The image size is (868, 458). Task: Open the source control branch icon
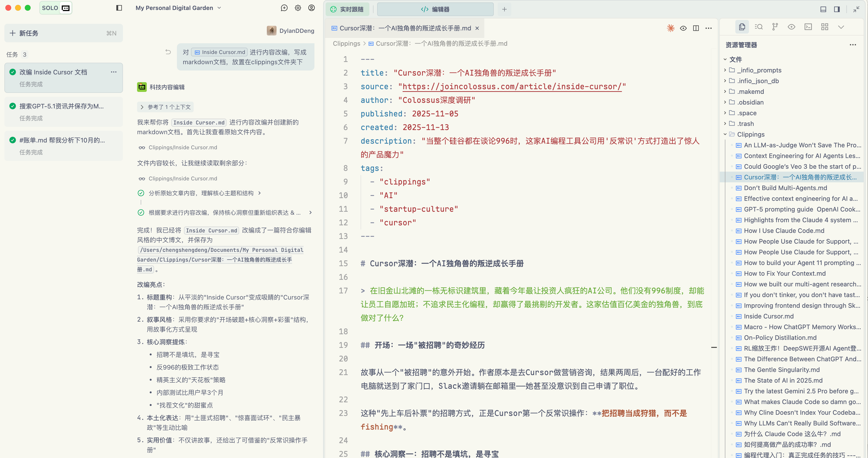click(x=775, y=27)
